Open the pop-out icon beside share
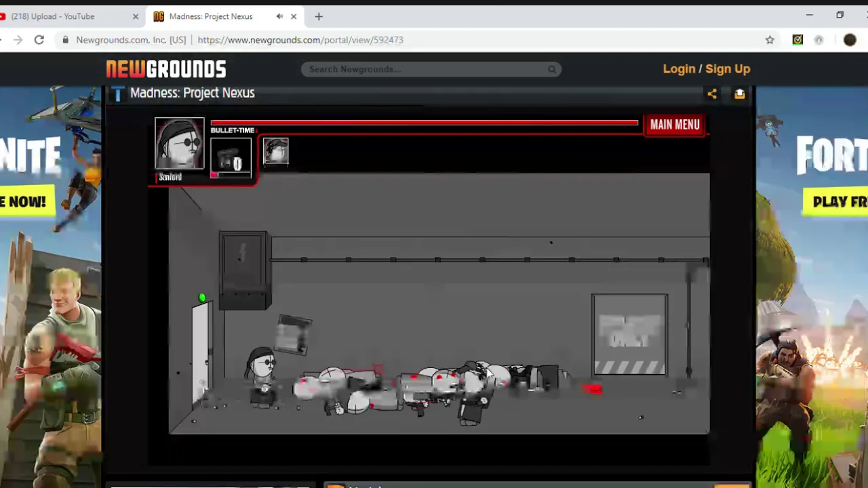 click(x=740, y=94)
